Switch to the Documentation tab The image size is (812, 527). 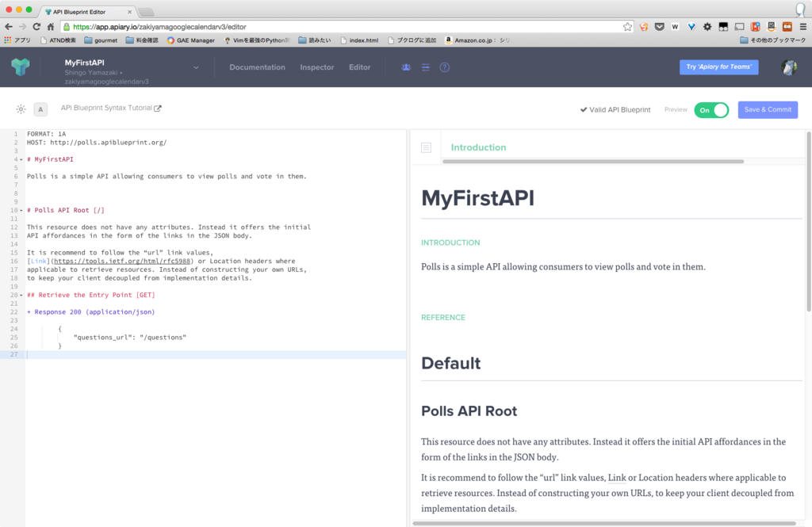point(257,67)
